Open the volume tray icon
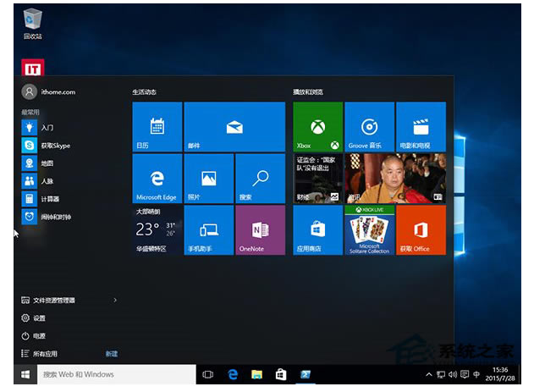Viewport: 534px width, 392px height. pyautogui.click(x=453, y=374)
